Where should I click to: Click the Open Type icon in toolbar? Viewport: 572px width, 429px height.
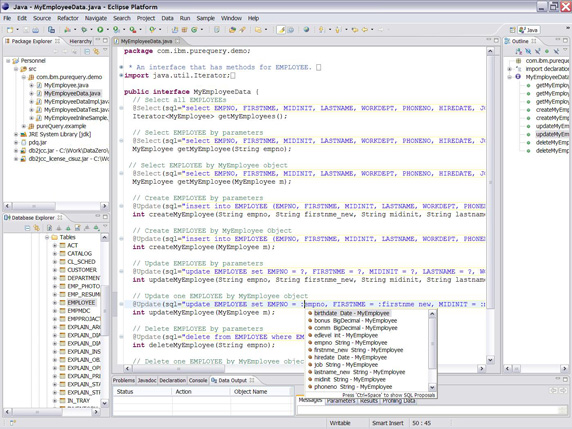tap(232, 30)
